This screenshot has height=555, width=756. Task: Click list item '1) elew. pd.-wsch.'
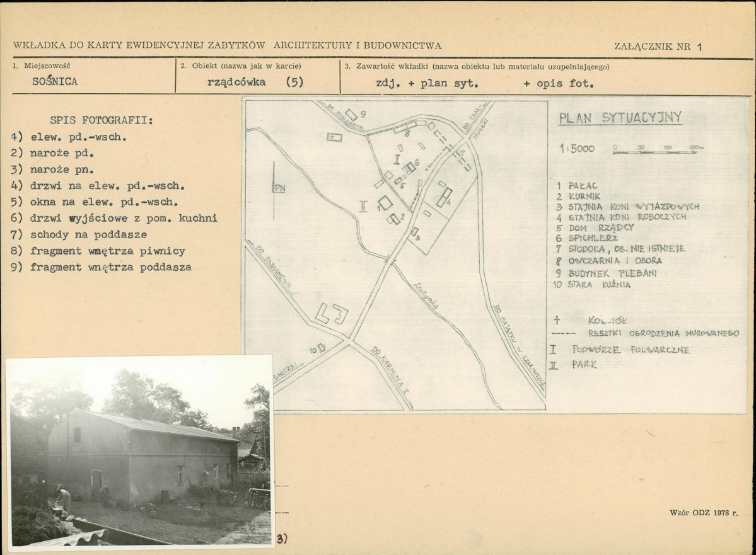point(69,137)
